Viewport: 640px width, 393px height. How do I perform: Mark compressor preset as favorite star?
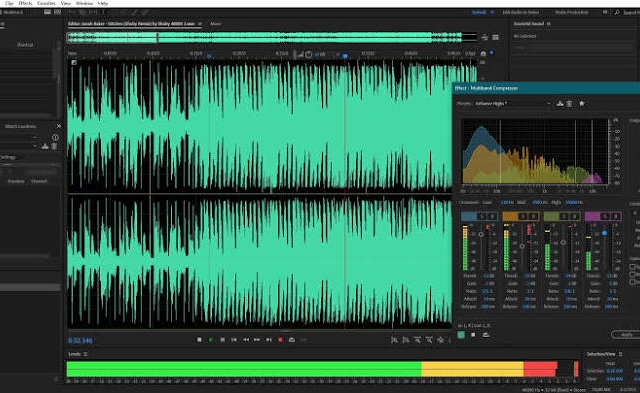(582, 104)
